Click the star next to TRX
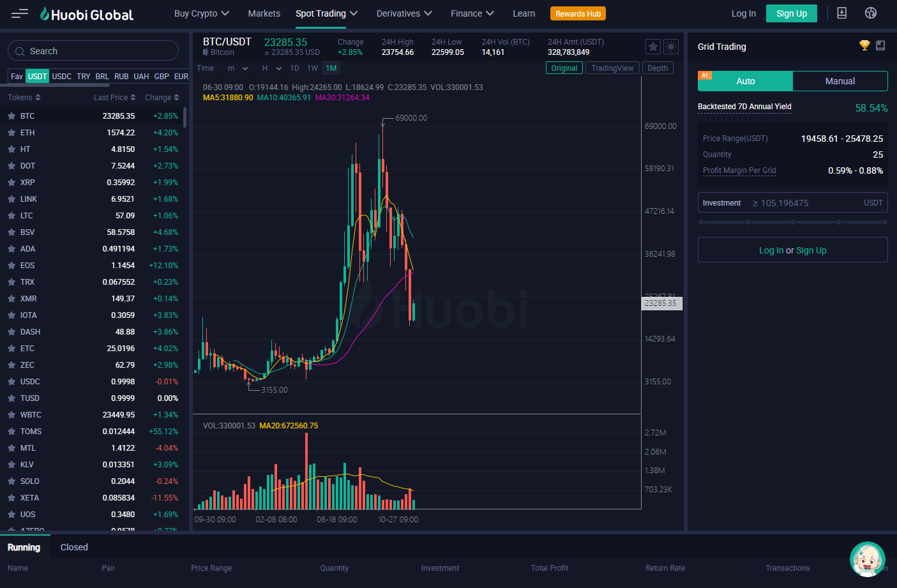Viewport: 897px width, 588px height. click(11, 282)
